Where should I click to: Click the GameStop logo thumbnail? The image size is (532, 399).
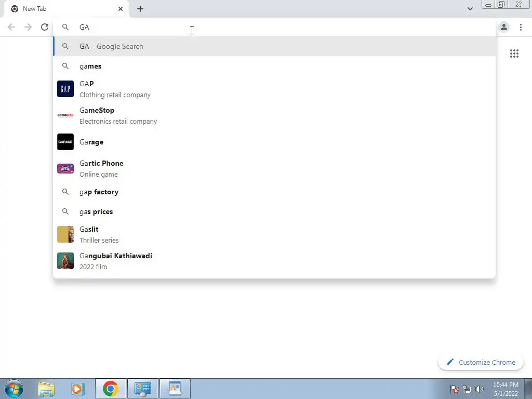point(65,115)
